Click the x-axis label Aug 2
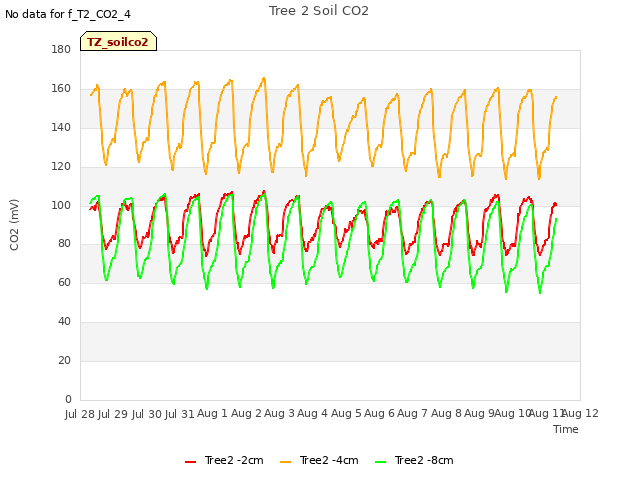The width and height of the screenshot is (640, 480). click(x=246, y=413)
